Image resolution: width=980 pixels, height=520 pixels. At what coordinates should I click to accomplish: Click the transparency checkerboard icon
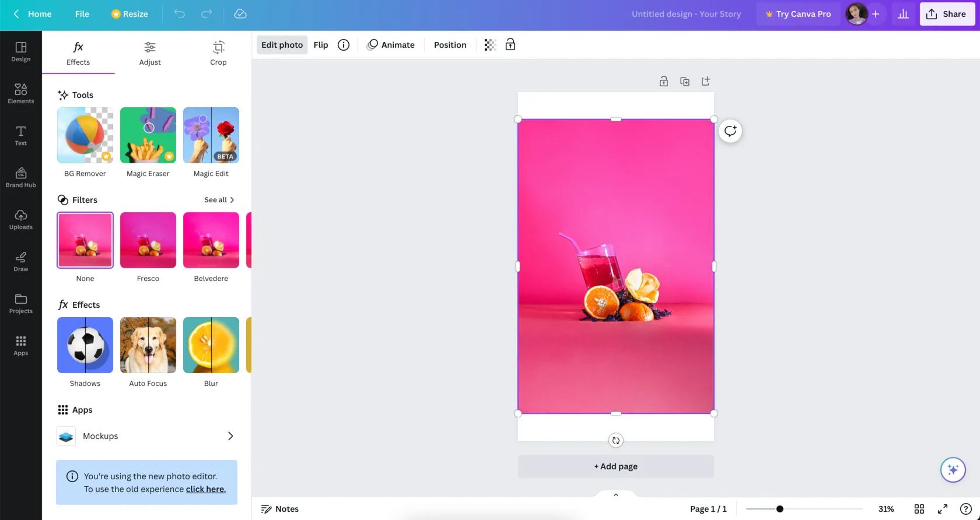[490, 45]
